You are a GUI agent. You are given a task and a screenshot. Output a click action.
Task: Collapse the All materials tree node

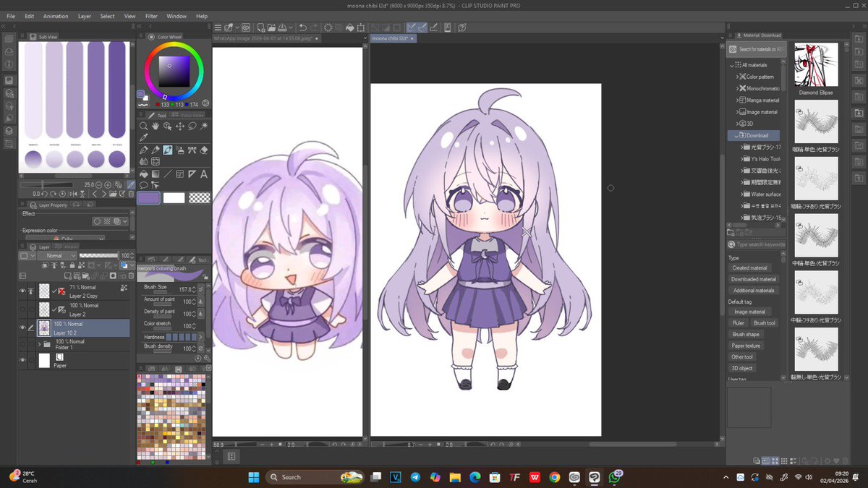coord(732,65)
